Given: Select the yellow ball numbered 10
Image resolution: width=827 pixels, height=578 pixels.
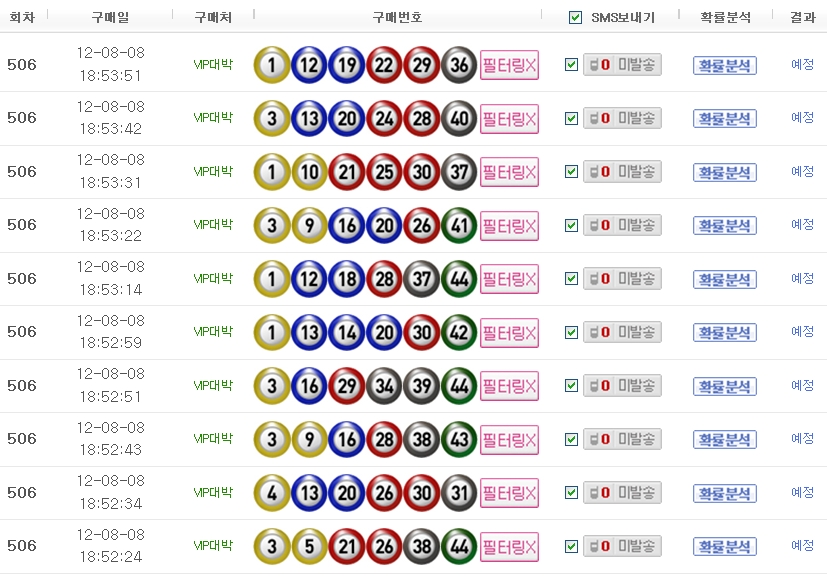Looking at the screenshot, I should pos(310,172).
